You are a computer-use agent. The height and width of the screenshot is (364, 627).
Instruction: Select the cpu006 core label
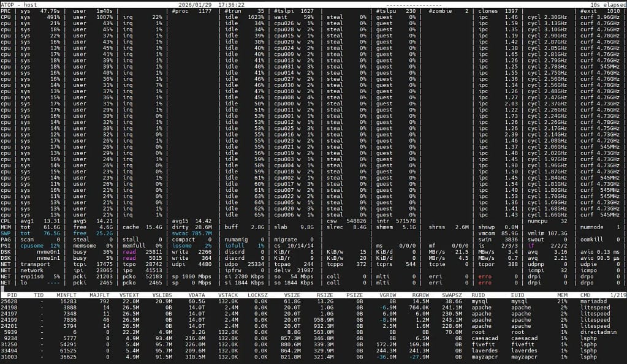(x=284, y=215)
